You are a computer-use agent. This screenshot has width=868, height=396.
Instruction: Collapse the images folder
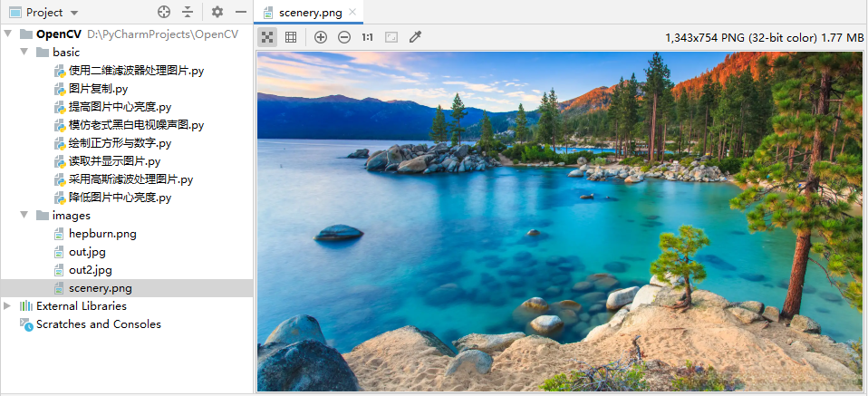(x=24, y=215)
